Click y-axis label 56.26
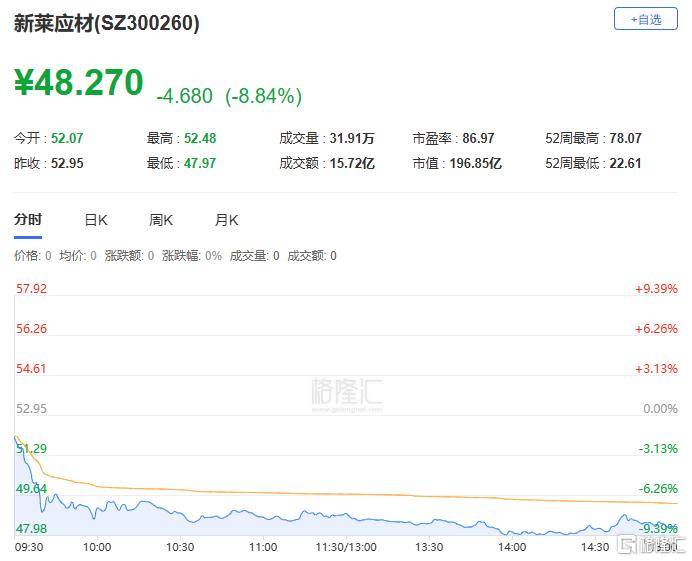 pyautogui.click(x=31, y=328)
